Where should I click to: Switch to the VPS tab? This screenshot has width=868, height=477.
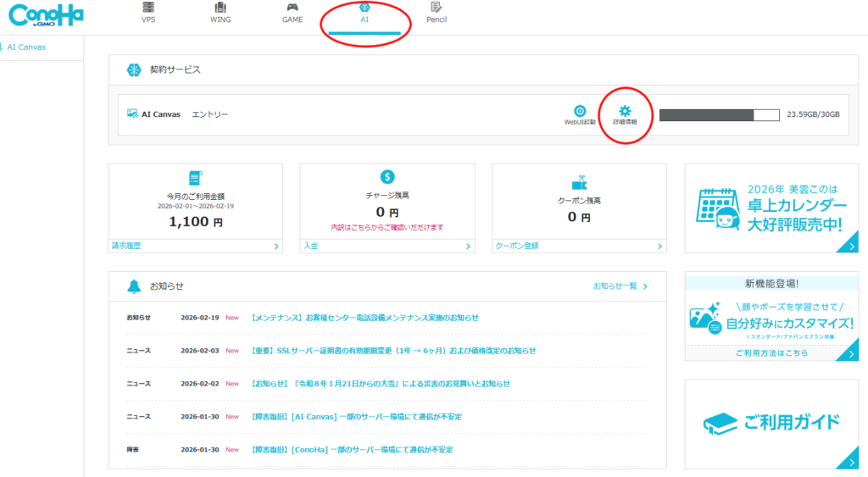click(x=148, y=14)
